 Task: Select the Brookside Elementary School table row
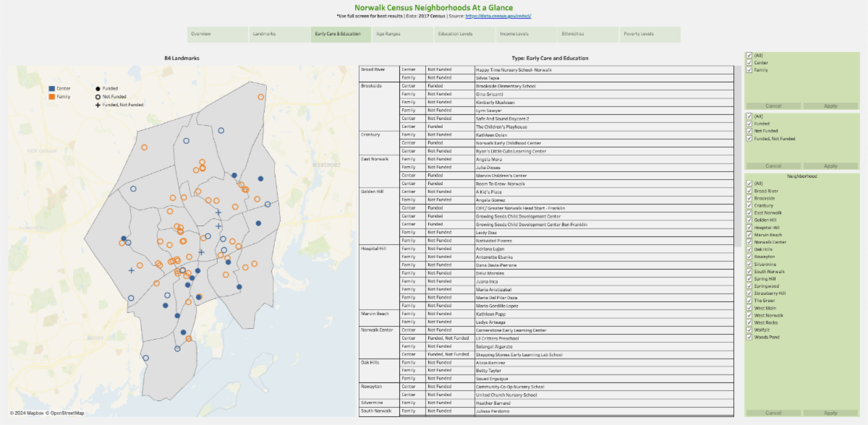[501, 86]
